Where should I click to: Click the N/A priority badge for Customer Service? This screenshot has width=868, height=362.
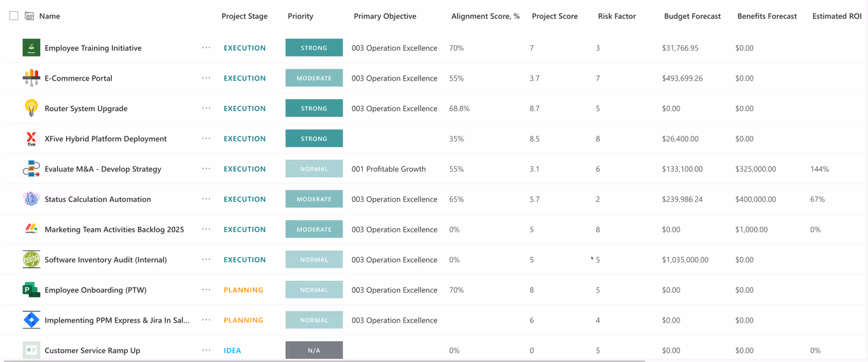[314, 350]
